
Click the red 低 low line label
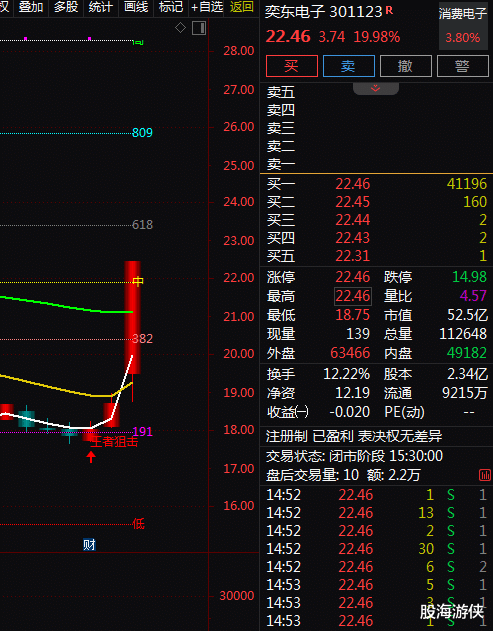[x=138, y=524]
